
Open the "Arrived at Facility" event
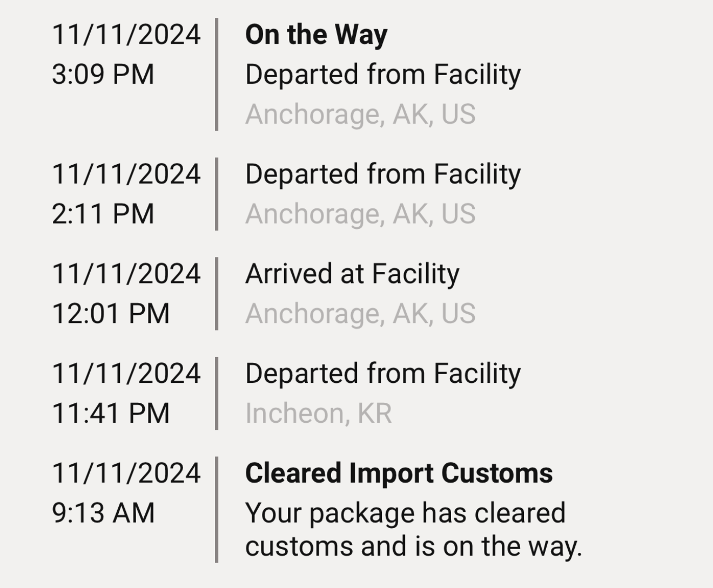point(352,274)
